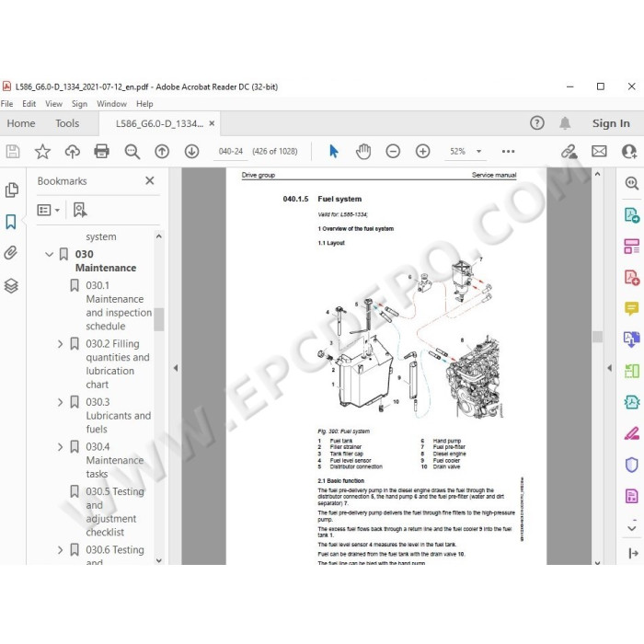The image size is (644, 644).
Task: Open the Create PDF tool icon
Action: (632, 278)
